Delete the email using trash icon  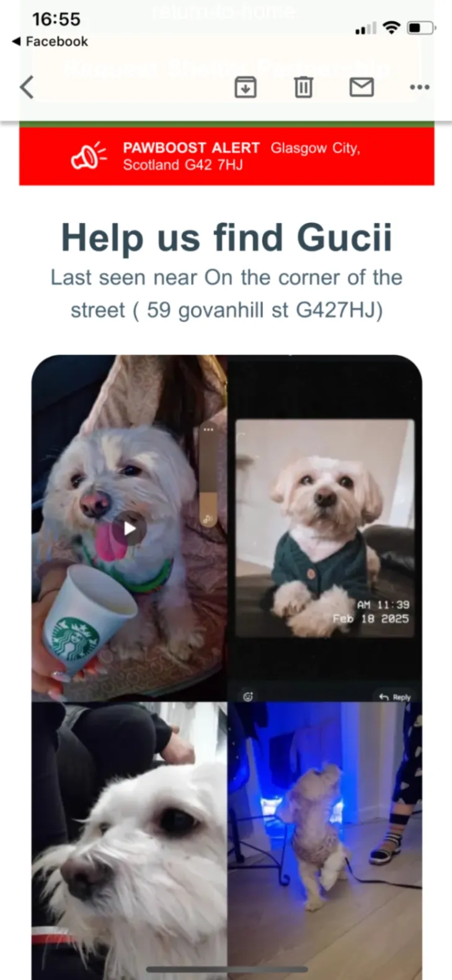[x=303, y=87]
